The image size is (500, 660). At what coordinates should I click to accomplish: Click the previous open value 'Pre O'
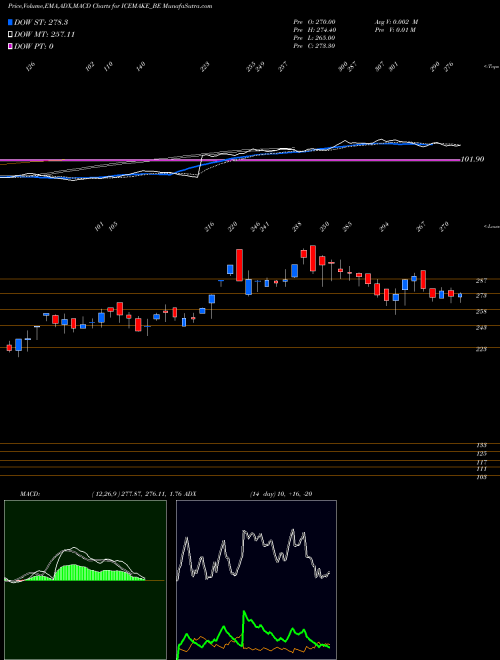coord(314,22)
